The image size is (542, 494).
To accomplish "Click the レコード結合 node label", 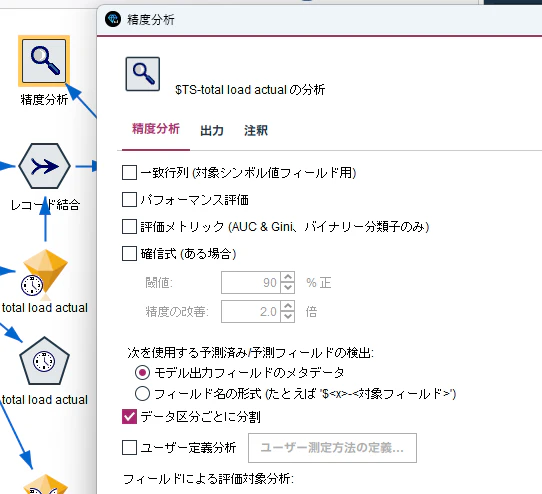I will pyautogui.click(x=45, y=205).
